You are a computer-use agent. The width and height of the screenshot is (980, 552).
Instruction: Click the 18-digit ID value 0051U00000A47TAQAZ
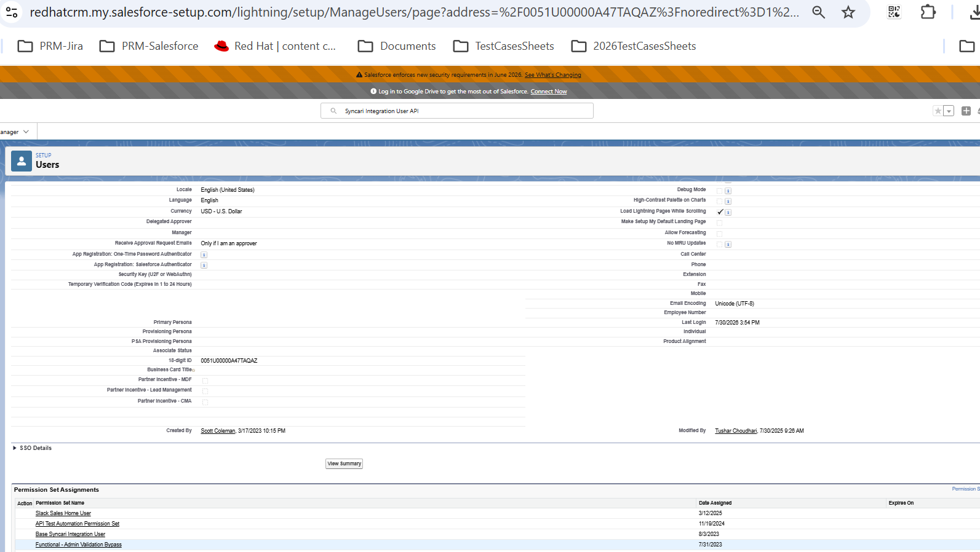point(229,361)
